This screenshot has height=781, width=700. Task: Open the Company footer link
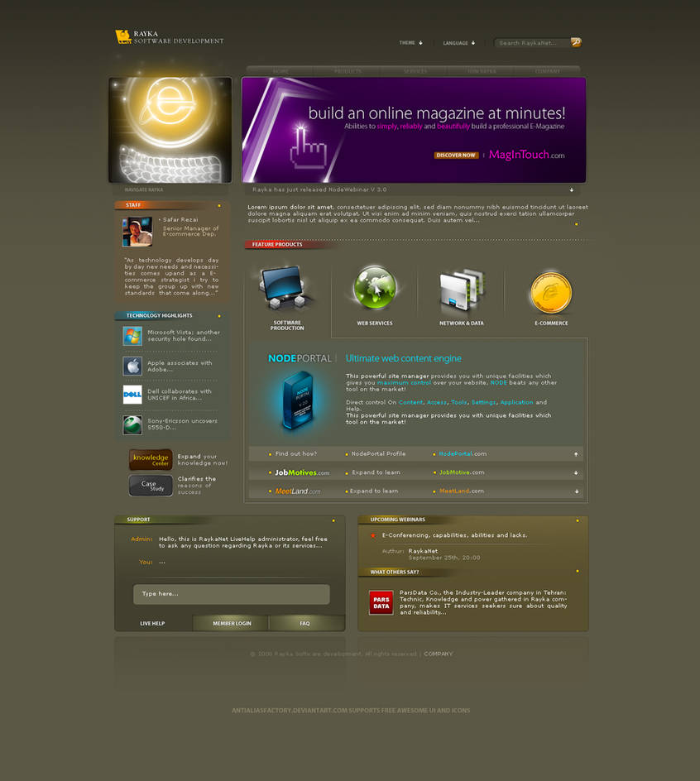[439, 654]
